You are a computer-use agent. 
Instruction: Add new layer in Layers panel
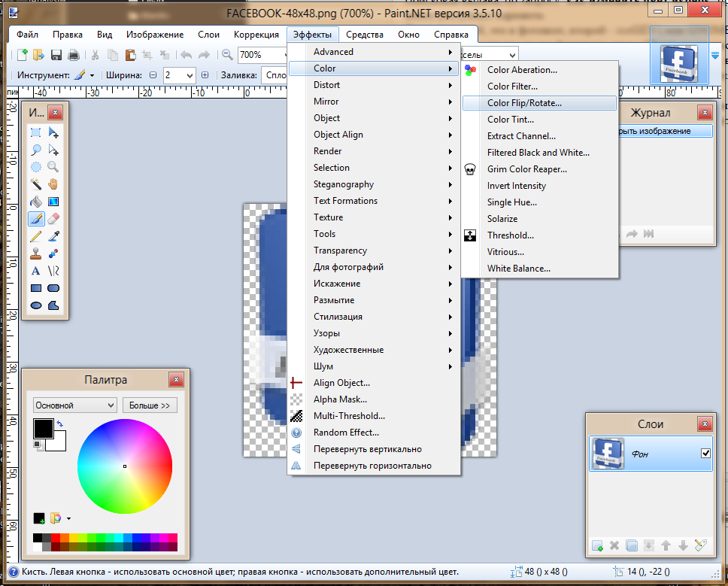[x=597, y=545]
